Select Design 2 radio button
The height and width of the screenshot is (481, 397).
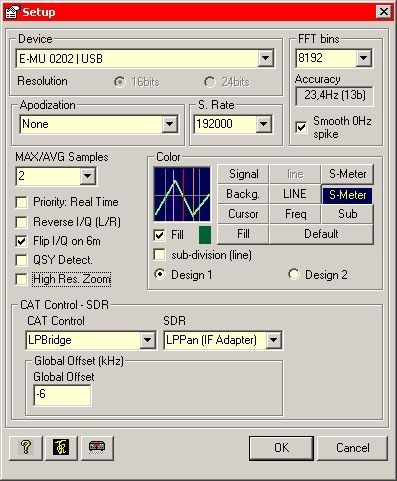coord(294,275)
